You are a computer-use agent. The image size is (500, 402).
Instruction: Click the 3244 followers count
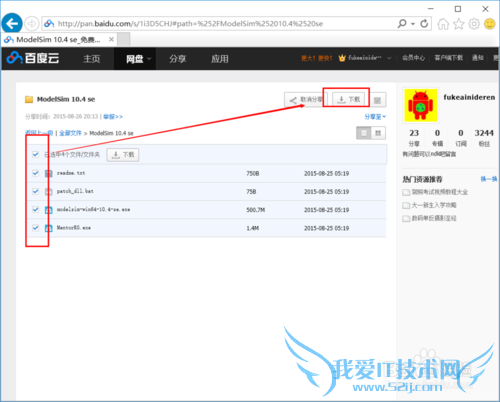(x=484, y=133)
